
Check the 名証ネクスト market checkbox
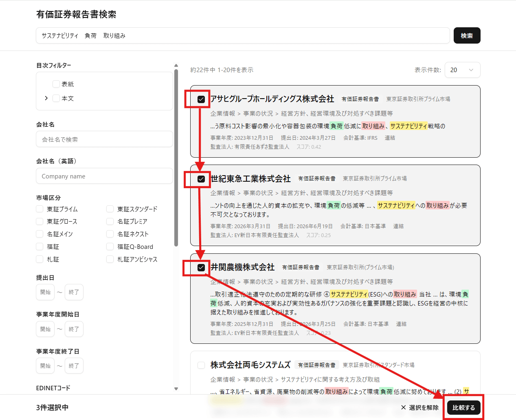tap(110, 234)
